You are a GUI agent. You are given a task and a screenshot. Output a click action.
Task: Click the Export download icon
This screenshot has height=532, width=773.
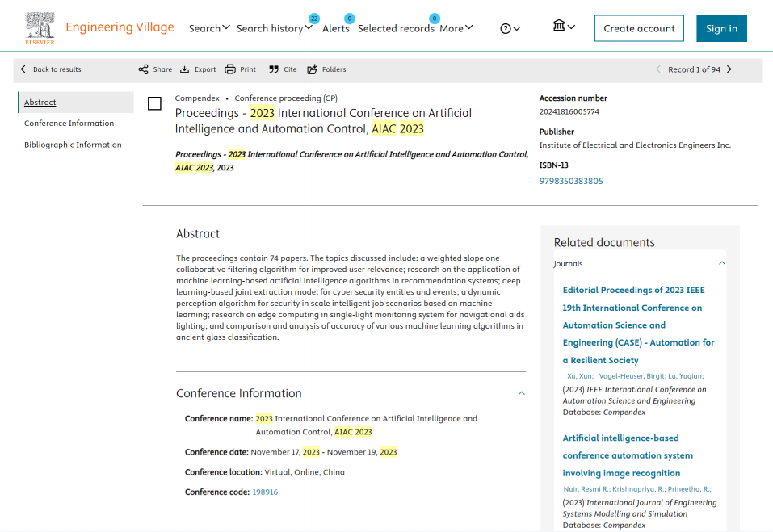(x=184, y=69)
